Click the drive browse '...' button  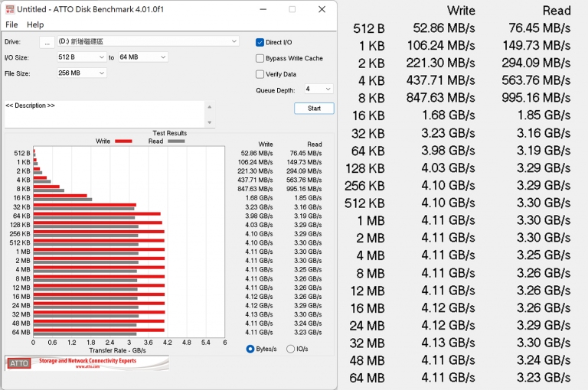(x=47, y=42)
